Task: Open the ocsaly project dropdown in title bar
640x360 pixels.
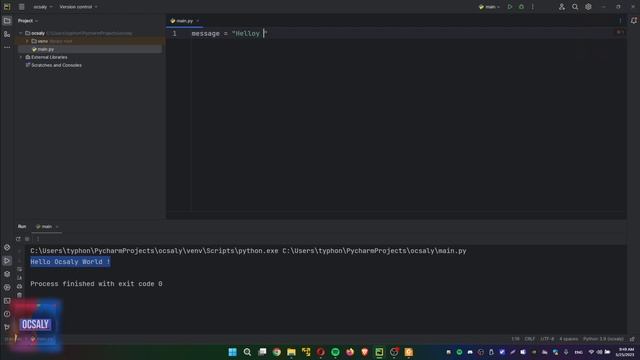Action: pos(43,7)
